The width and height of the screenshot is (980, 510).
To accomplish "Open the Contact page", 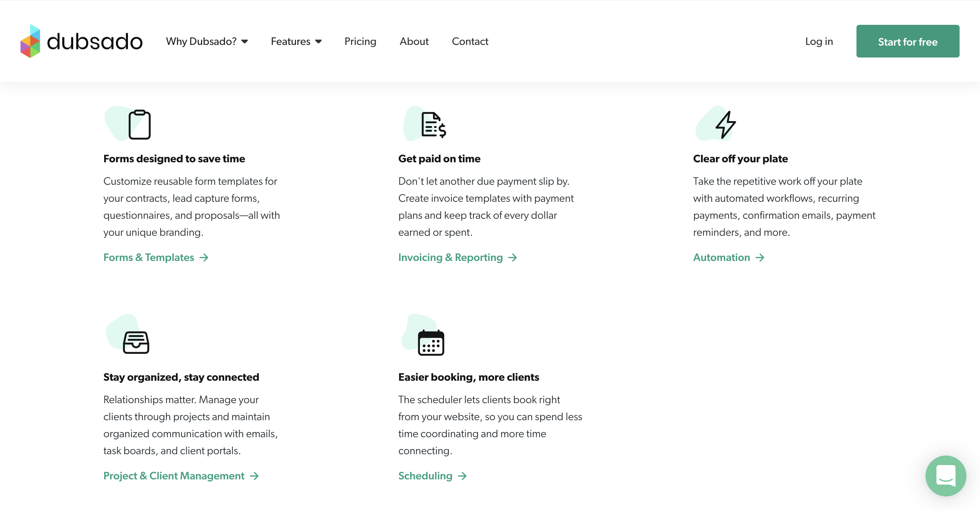I will click(x=470, y=41).
